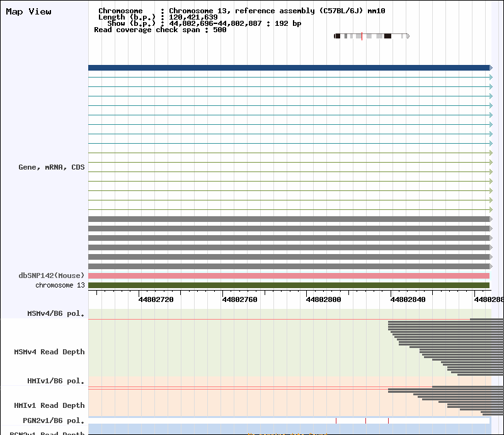Click the dark blue gene bar

289,68
